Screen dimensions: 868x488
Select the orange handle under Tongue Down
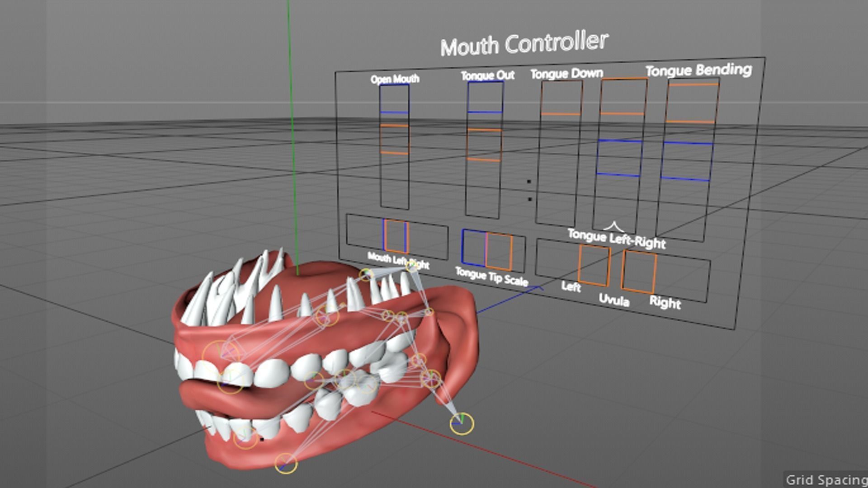[561, 97]
